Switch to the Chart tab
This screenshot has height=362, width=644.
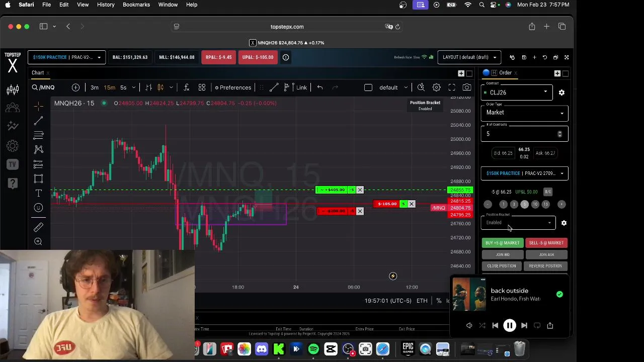click(38, 73)
